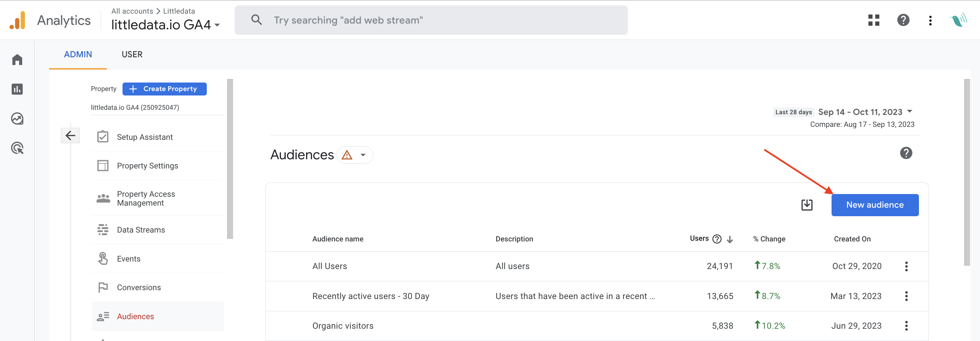Switch to the ADMIN tab

78,54
